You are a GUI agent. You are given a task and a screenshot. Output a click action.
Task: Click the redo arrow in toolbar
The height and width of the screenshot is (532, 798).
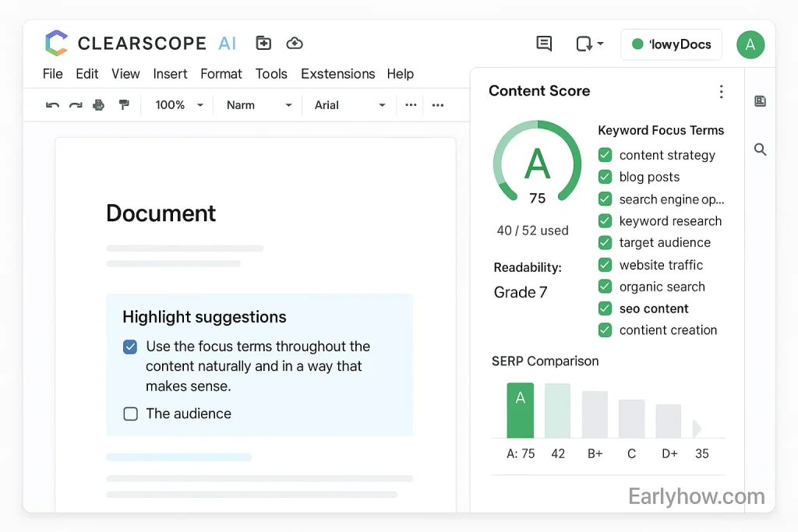(x=76, y=105)
